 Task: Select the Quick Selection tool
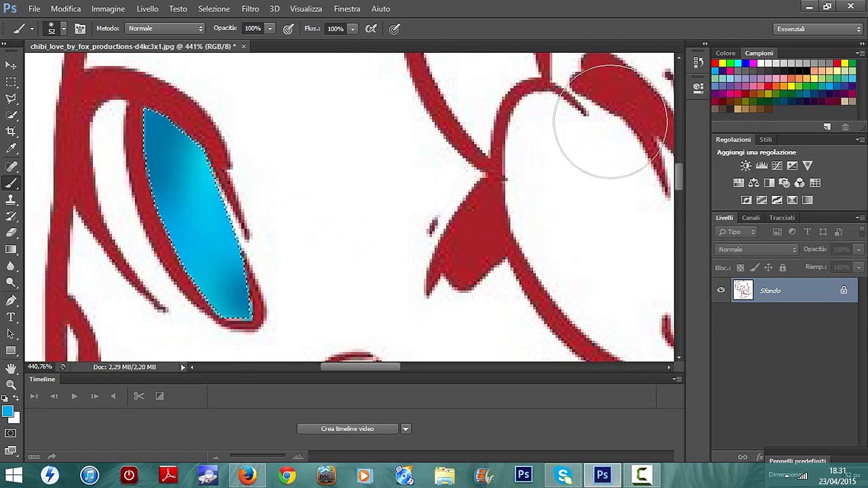click(x=11, y=115)
